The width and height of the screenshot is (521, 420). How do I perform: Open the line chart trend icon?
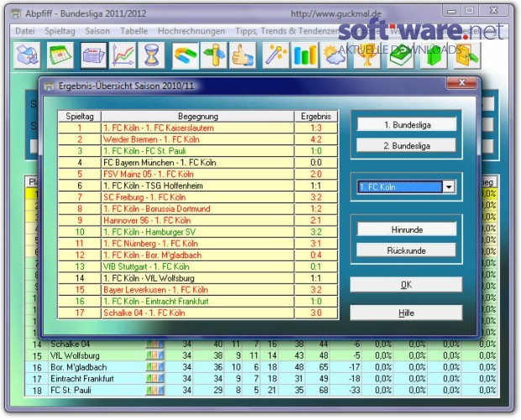(x=123, y=55)
